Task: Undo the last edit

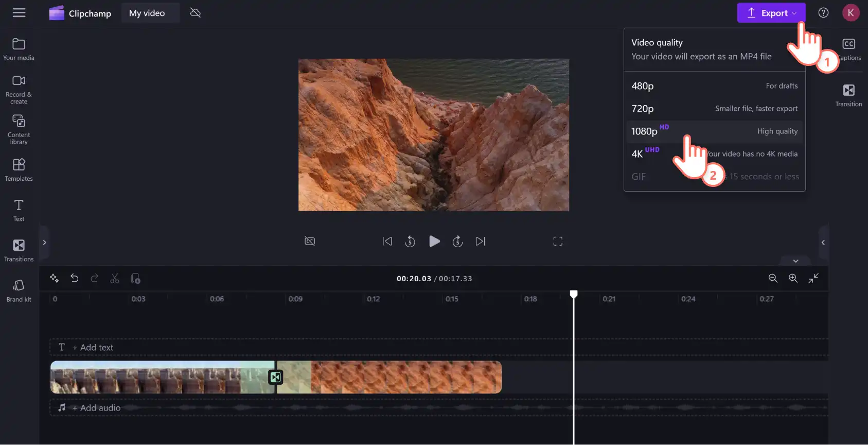Action: pos(75,279)
